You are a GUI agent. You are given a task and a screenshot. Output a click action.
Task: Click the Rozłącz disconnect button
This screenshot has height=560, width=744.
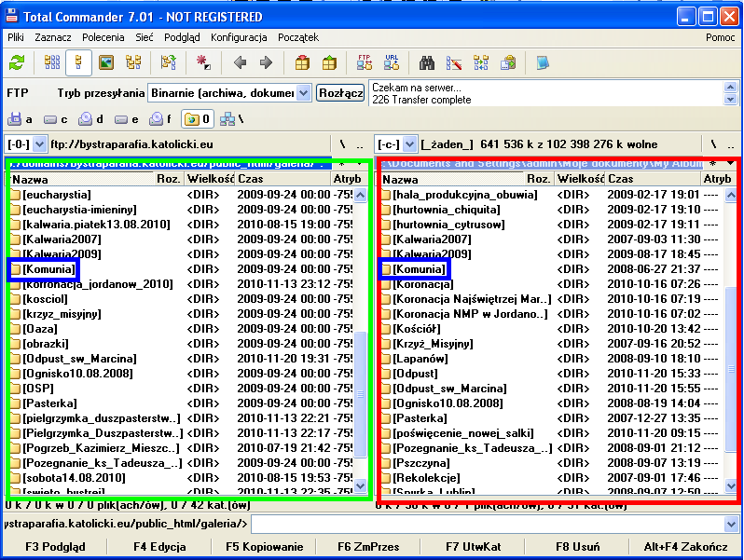pos(340,93)
